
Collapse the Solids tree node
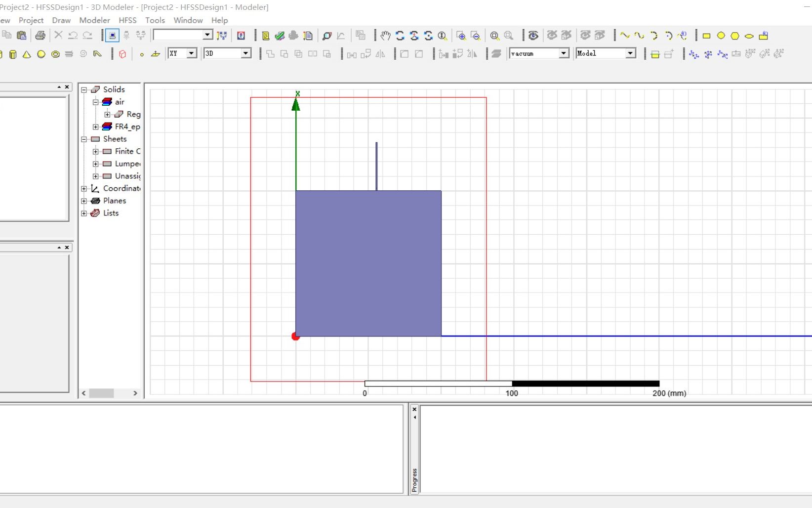pyautogui.click(x=84, y=90)
